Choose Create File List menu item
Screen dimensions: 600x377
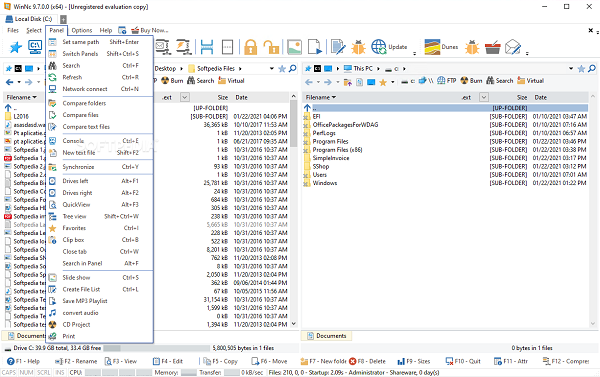point(100,289)
